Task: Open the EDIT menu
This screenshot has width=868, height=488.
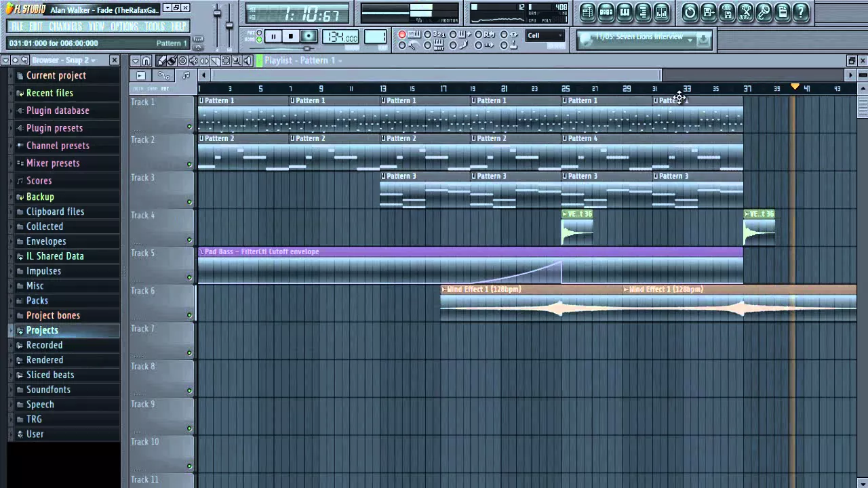Action: coord(36,26)
